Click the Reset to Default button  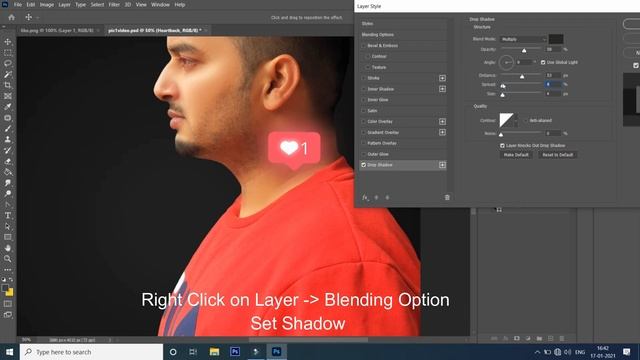pos(558,155)
